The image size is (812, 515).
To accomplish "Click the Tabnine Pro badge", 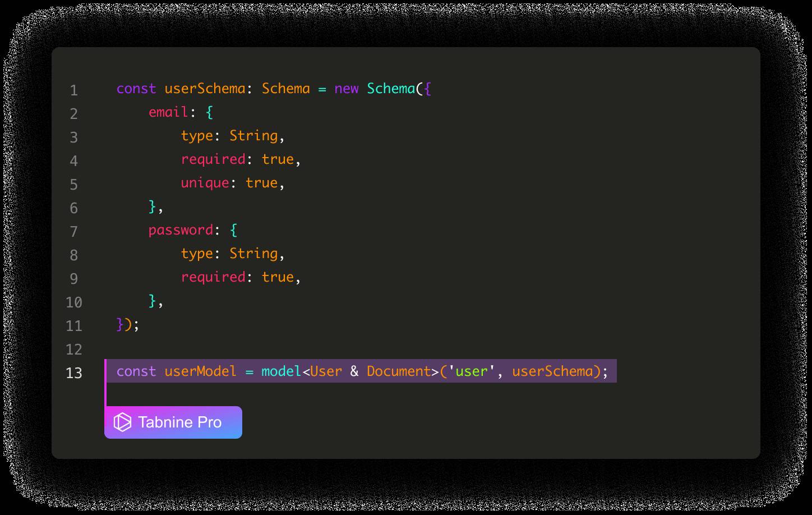I will click(x=173, y=422).
